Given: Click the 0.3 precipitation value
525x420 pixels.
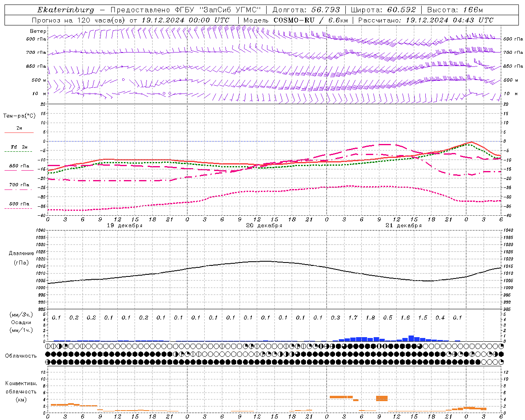Looking at the screenshot, I should tap(336, 317).
